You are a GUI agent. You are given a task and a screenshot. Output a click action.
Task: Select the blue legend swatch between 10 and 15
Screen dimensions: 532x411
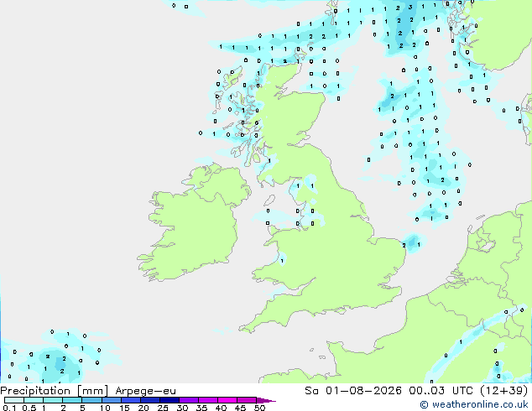tap(111, 400)
